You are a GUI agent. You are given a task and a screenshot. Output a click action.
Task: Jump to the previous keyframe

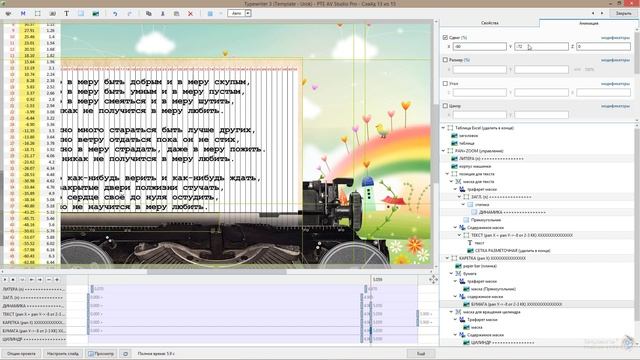pyautogui.click(x=31, y=280)
